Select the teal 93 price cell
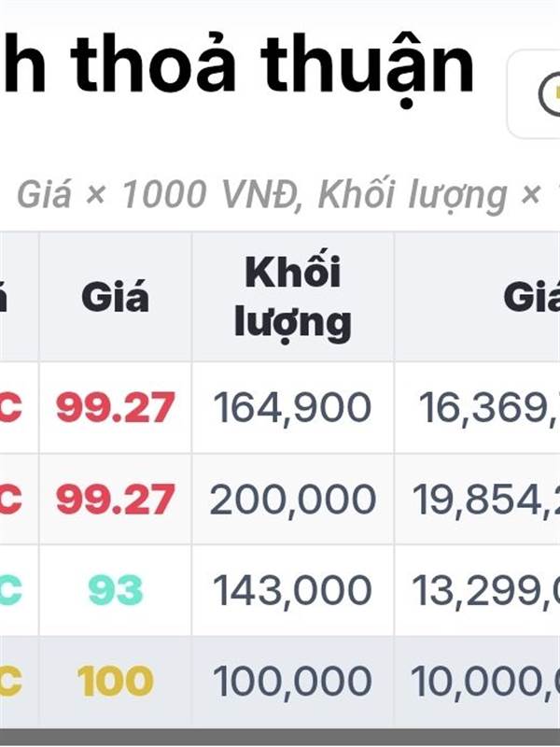The height and width of the screenshot is (747, 560). pyautogui.click(x=115, y=590)
